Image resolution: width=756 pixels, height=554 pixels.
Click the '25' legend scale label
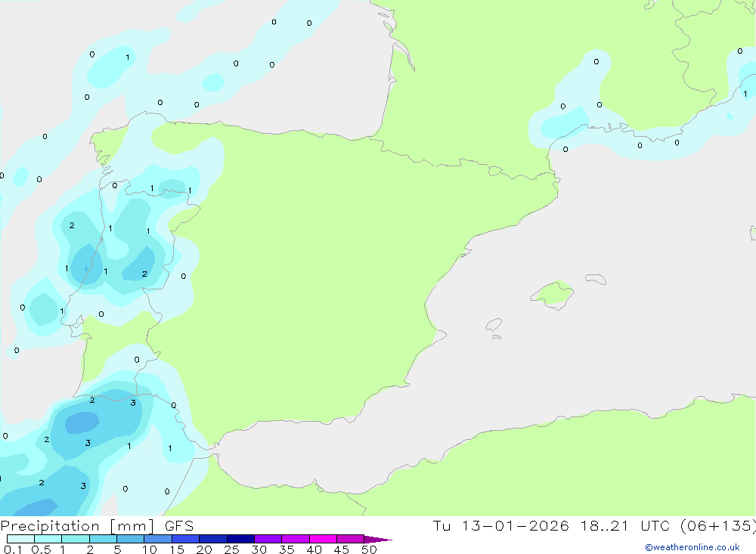click(231, 549)
